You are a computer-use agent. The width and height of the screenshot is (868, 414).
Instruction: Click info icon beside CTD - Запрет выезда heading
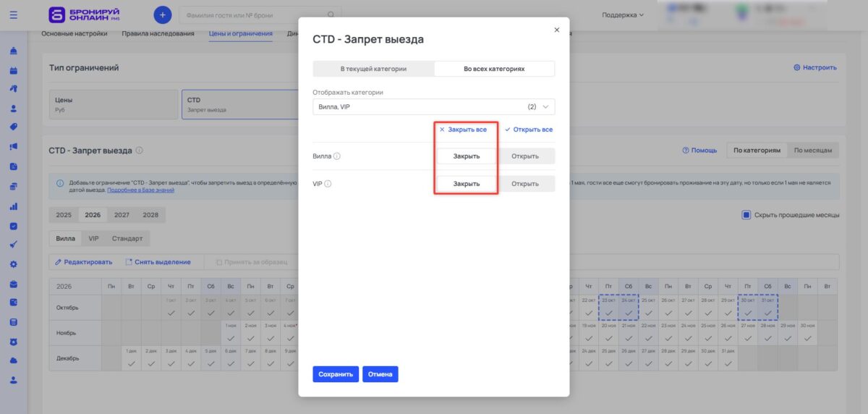(140, 151)
